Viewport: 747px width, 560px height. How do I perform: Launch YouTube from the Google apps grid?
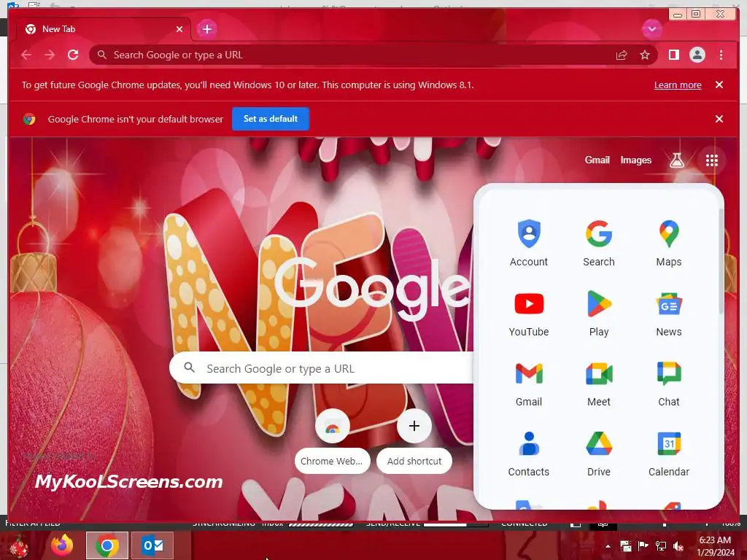[529, 313]
